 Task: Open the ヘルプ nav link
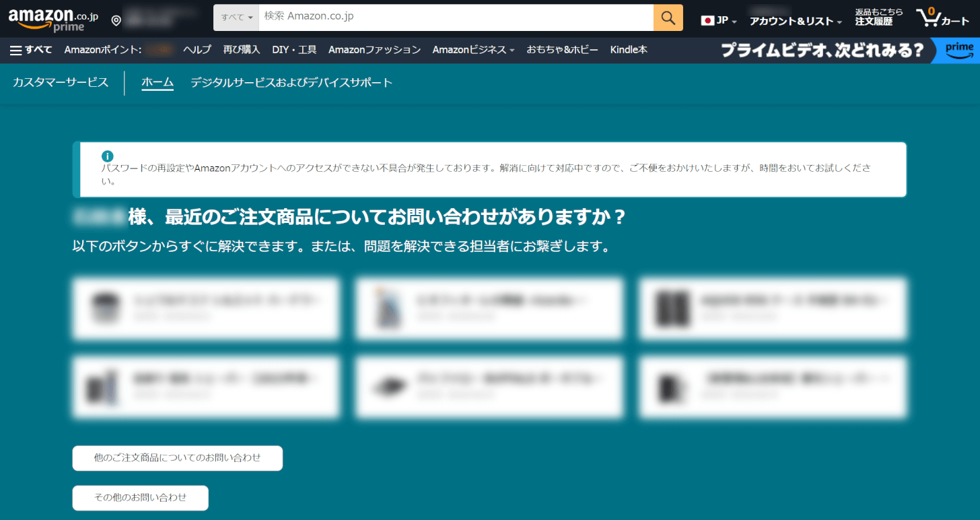click(x=197, y=50)
